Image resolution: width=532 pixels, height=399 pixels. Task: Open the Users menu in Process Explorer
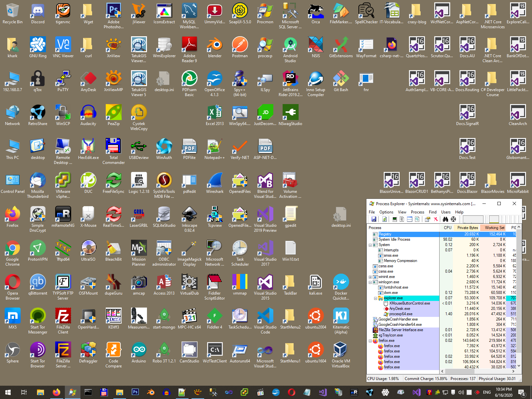(446, 212)
